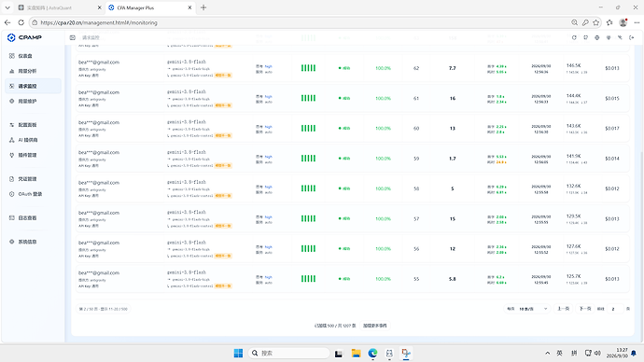644x362 pixels.
Task: Click the 125.7K token count
Action: 573,276
